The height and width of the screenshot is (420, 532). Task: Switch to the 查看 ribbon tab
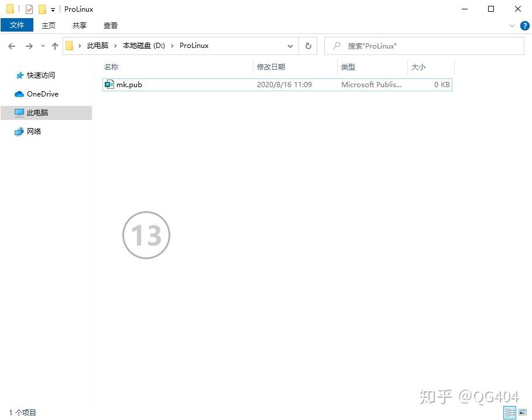(111, 25)
